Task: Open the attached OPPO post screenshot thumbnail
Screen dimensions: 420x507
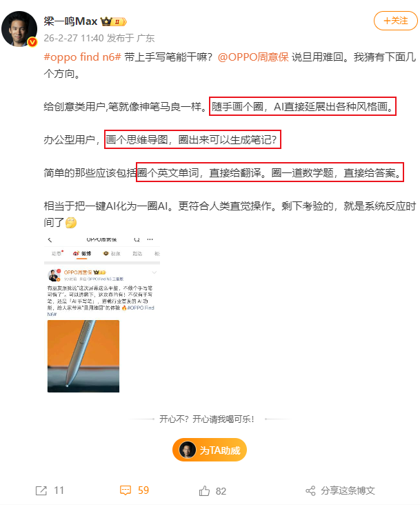Action: tap(102, 315)
